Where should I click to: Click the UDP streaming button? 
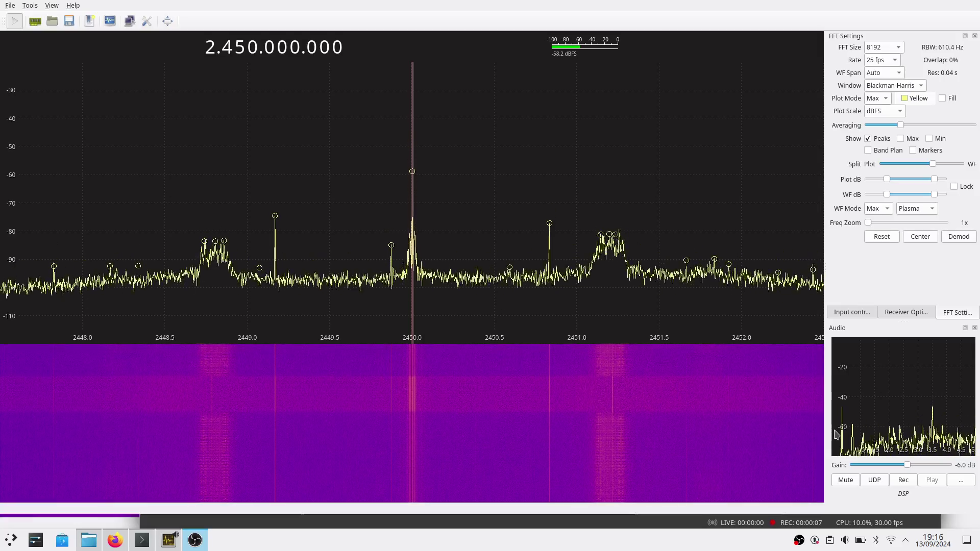point(874,480)
